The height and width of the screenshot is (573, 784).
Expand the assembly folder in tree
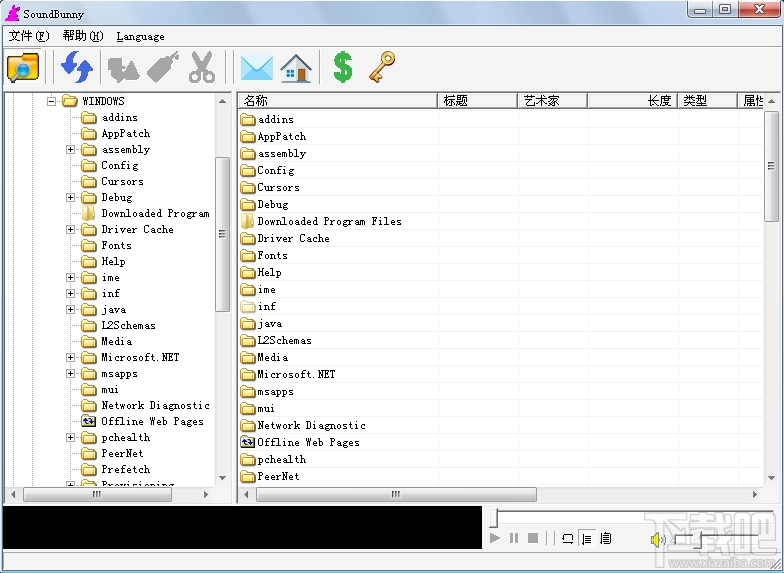tap(70, 150)
